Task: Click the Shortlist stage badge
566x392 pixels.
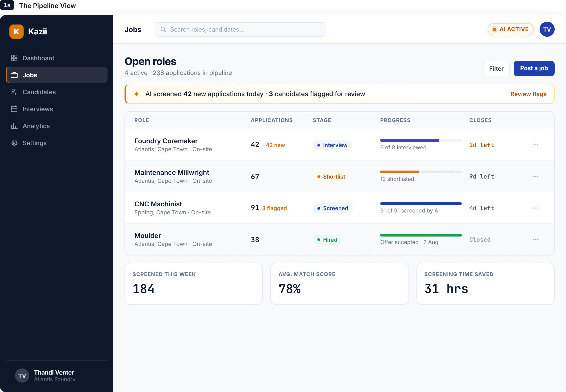Action: (x=331, y=177)
